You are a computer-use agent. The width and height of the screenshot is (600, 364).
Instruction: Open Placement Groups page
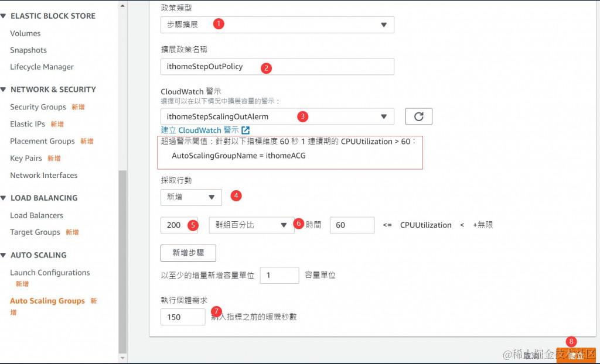pos(42,141)
